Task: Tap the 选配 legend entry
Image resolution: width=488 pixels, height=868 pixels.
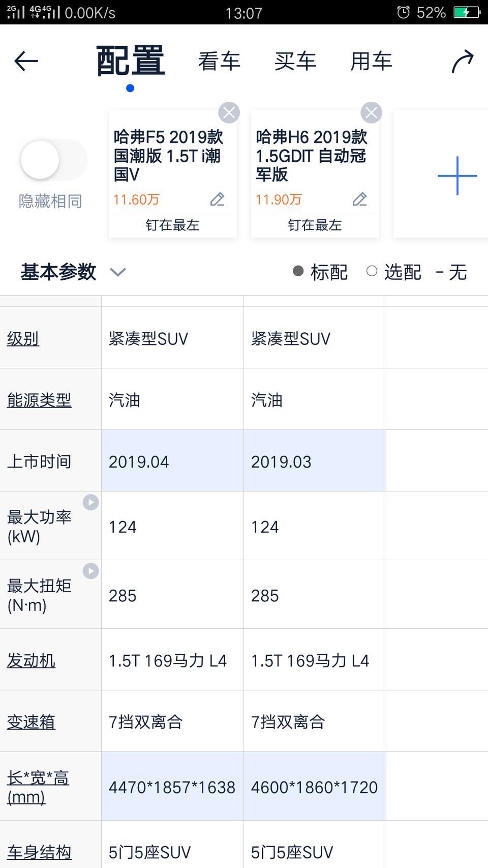Action: point(394,272)
